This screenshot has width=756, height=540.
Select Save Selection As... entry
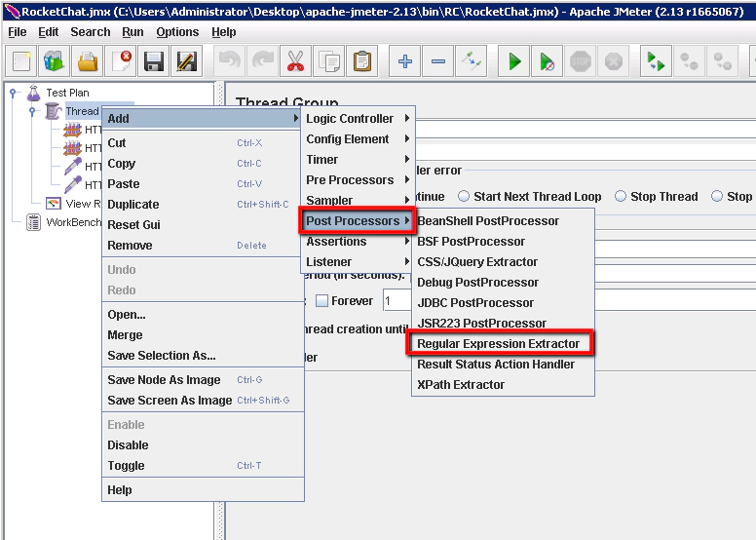point(203,356)
